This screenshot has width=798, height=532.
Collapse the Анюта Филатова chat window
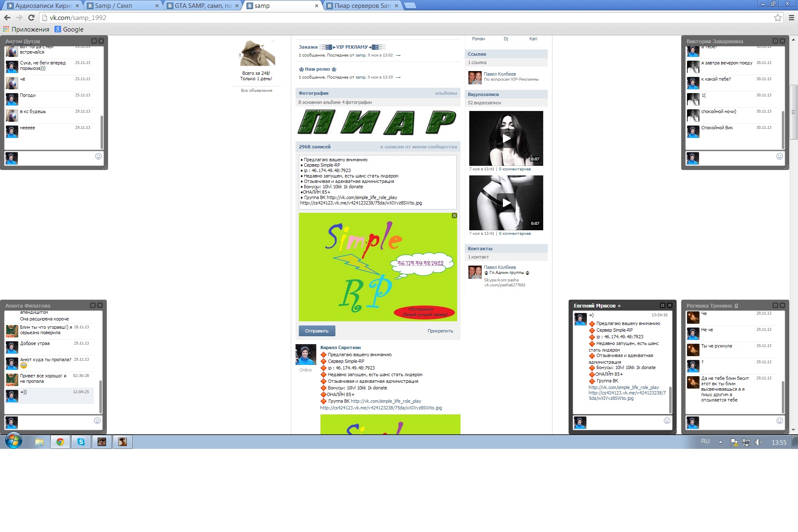pyautogui.click(x=93, y=305)
